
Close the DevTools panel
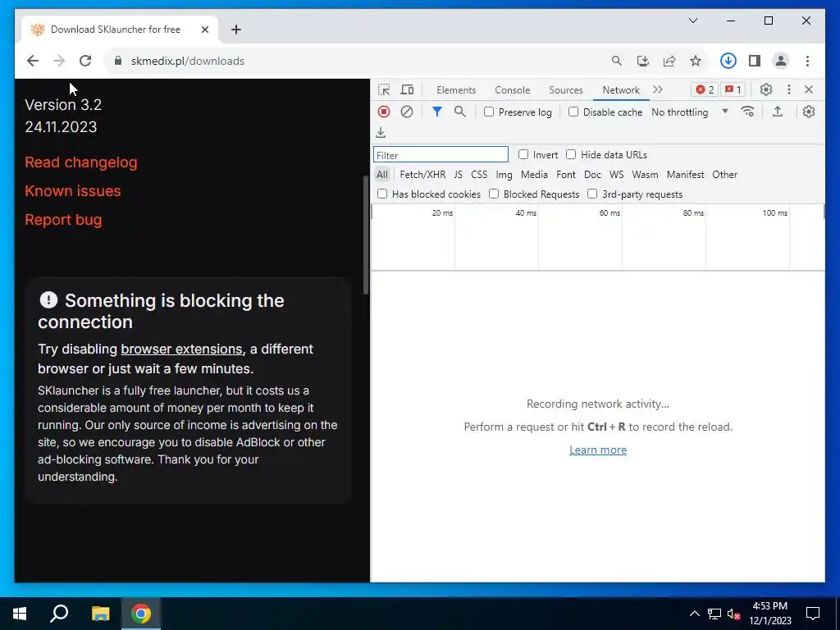(x=809, y=89)
